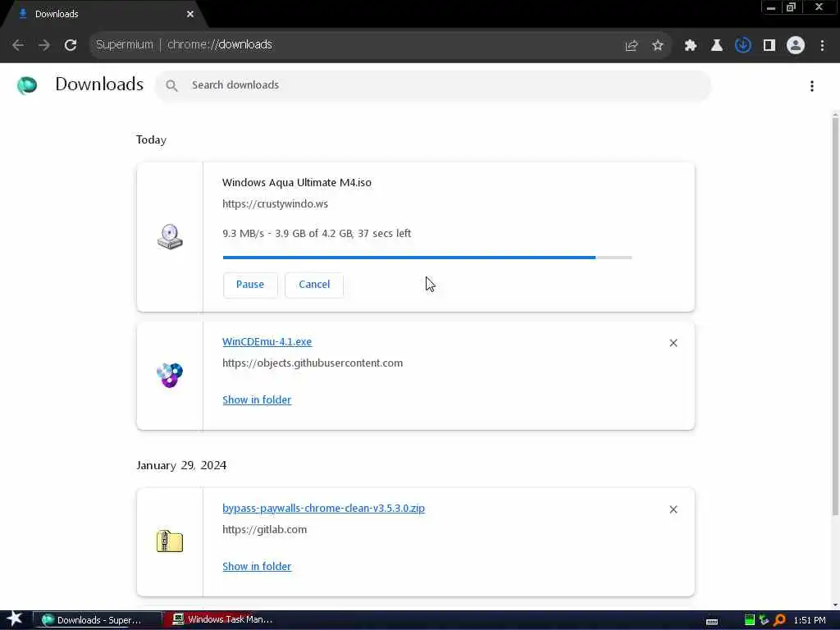The width and height of the screenshot is (840, 630).
Task: Click the download speed and time remaining text
Action: tap(317, 234)
